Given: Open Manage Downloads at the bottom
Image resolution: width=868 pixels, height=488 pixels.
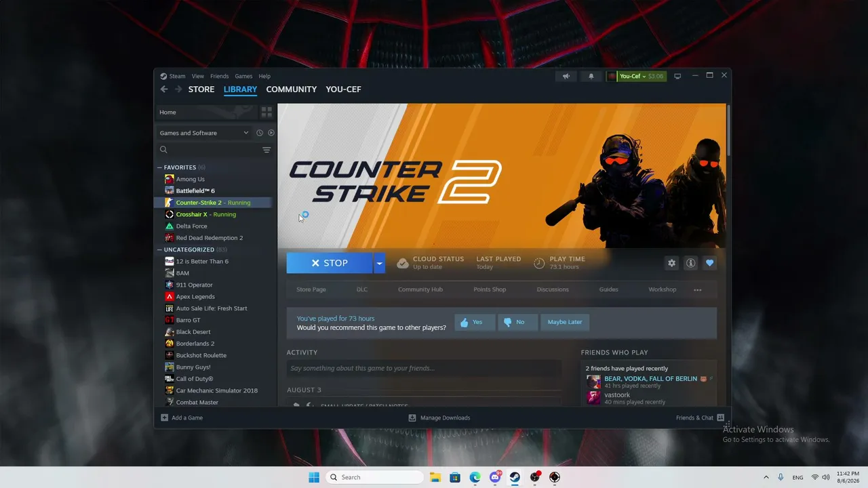Looking at the screenshot, I should click(x=439, y=418).
